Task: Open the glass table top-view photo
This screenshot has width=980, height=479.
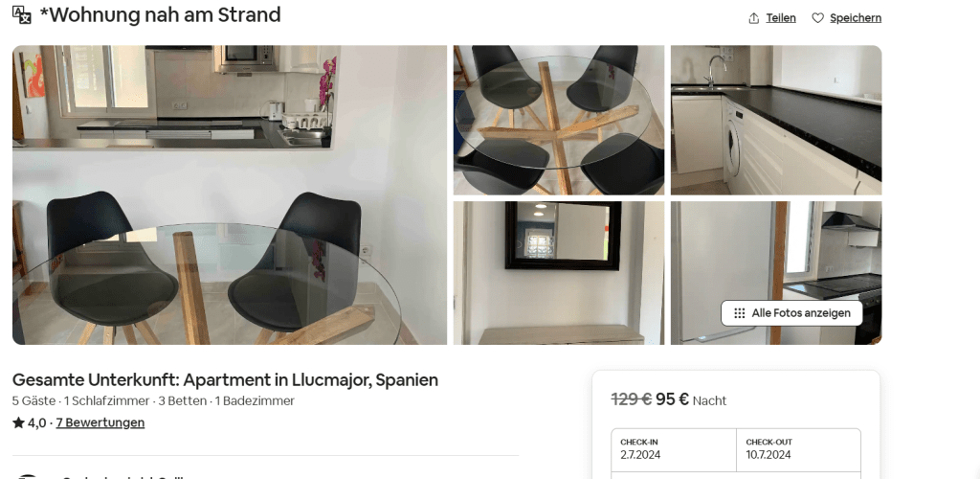Action: click(559, 120)
